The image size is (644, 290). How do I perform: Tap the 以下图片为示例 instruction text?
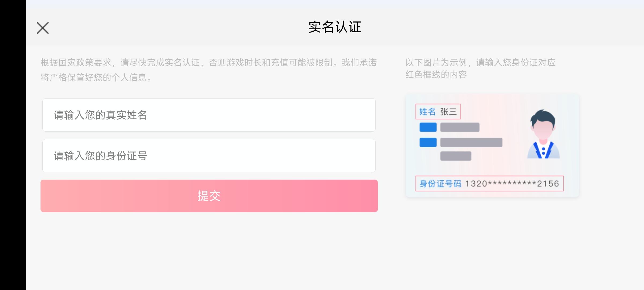[480, 68]
